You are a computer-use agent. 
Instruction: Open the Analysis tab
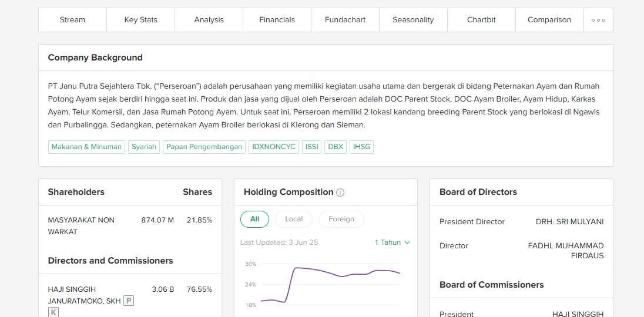(209, 20)
